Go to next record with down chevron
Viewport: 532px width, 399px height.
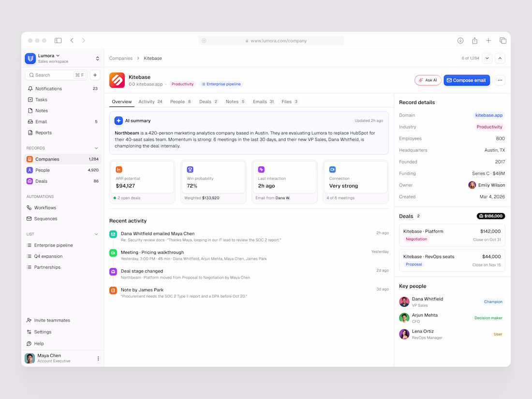487,59
